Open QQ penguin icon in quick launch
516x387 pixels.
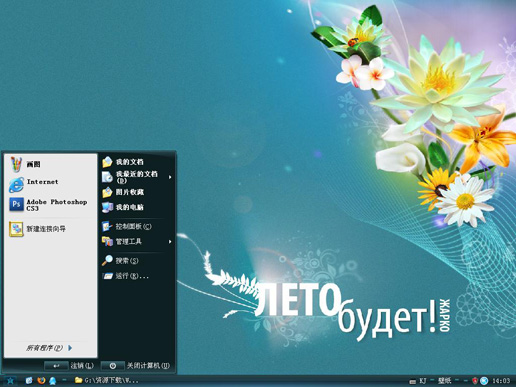point(53,380)
